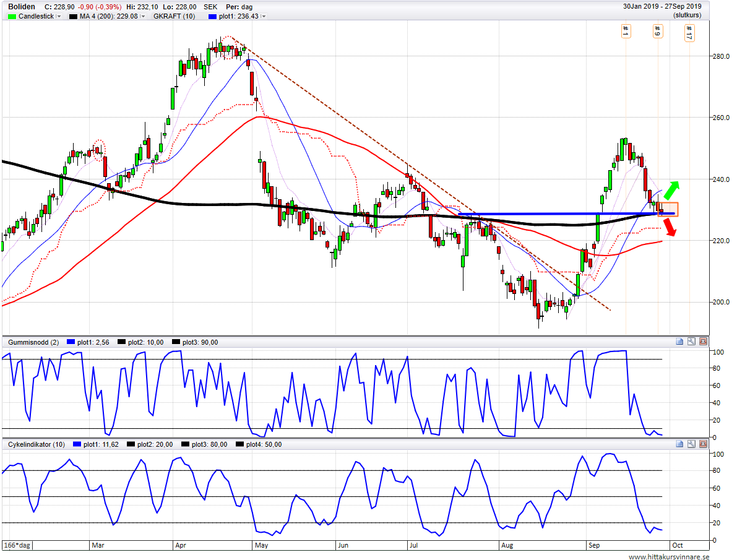Click the SEK currency label

(210, 7)
